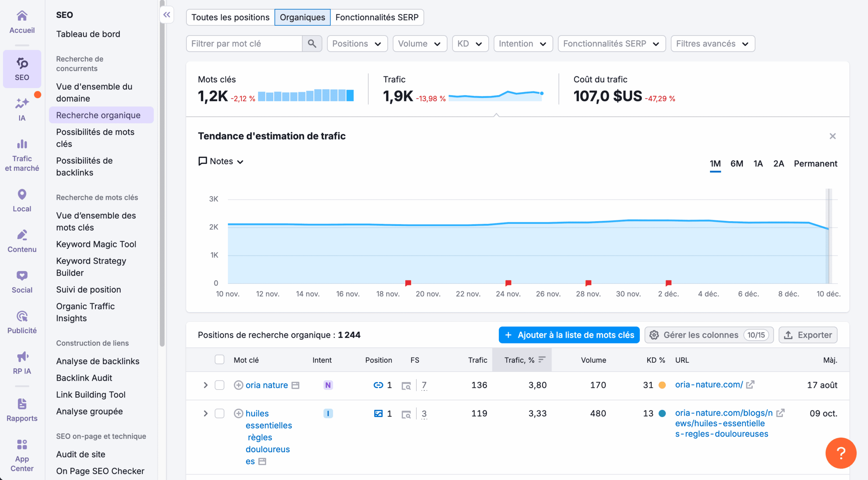This screenshot has width=868, height=480.
Task: Open the Volume filter dropdown
Action: (420, 43)
